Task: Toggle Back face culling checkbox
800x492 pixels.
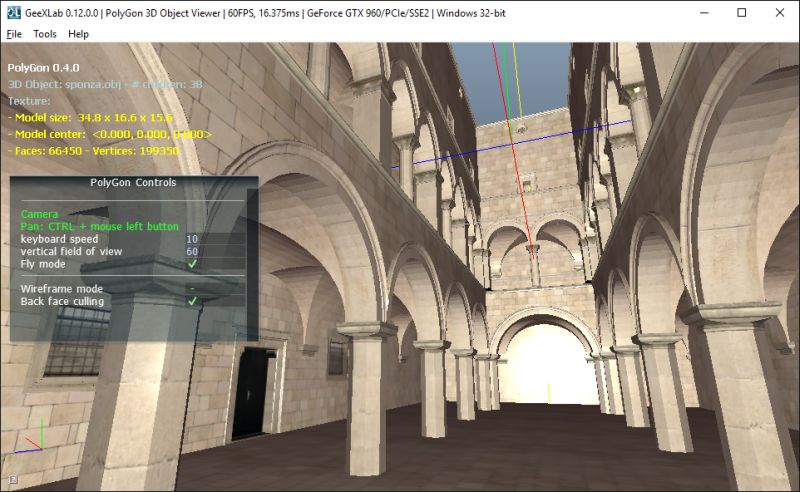Action: [x=192, y=301]
